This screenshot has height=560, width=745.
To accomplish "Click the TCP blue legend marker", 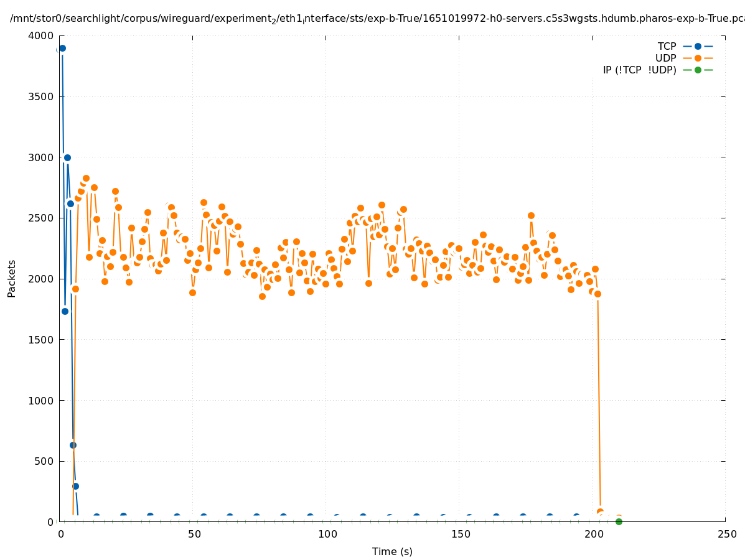I will 698,46.
